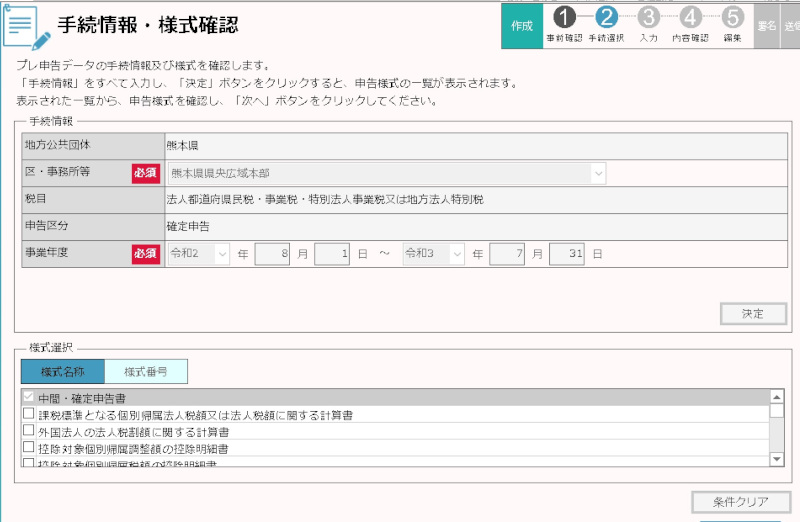800x522 pixels.
Task: Check 控除対象個別帰属調整額の控除明細書 checkbox
Action: coord(29,447)
